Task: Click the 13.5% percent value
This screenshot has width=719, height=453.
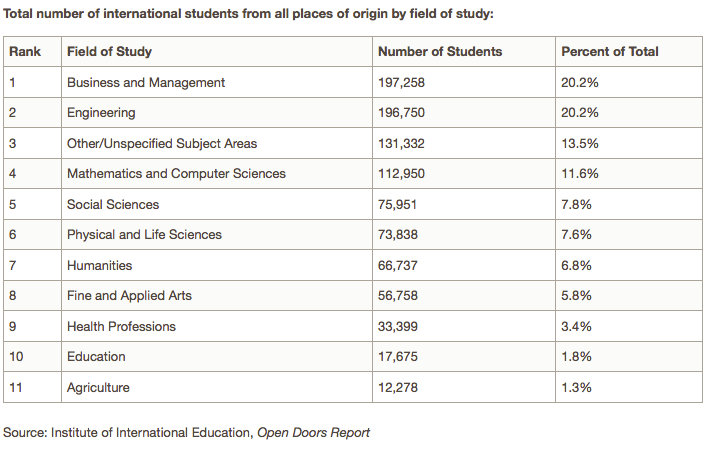Action: (580, 143)
